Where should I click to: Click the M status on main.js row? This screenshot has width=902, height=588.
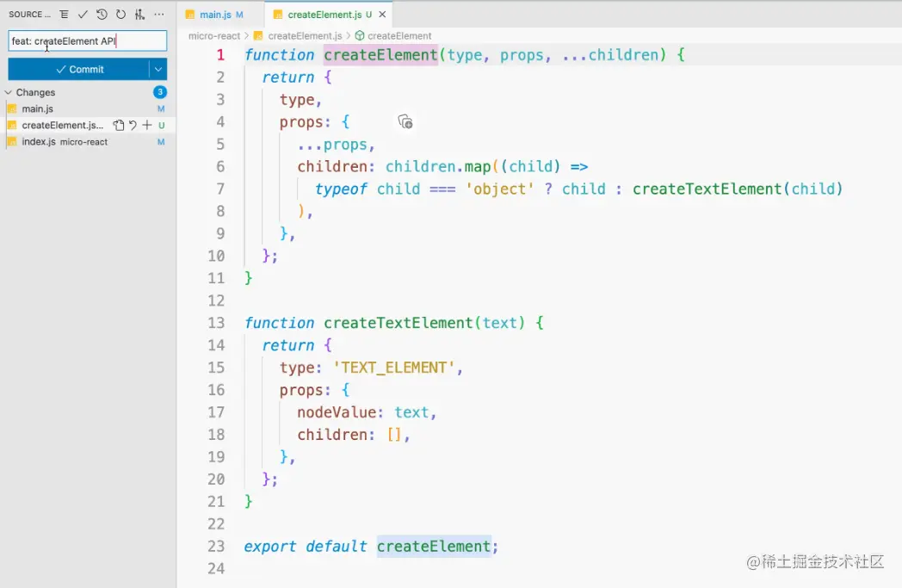point(161,108)
